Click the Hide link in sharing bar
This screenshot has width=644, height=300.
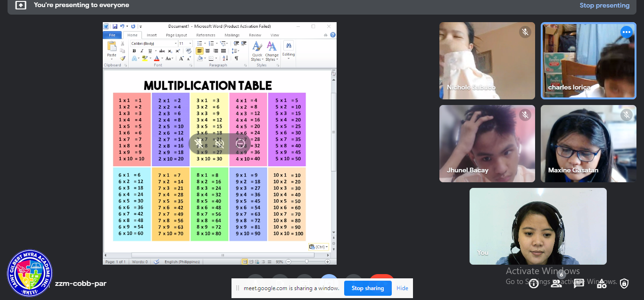point(402,288)
